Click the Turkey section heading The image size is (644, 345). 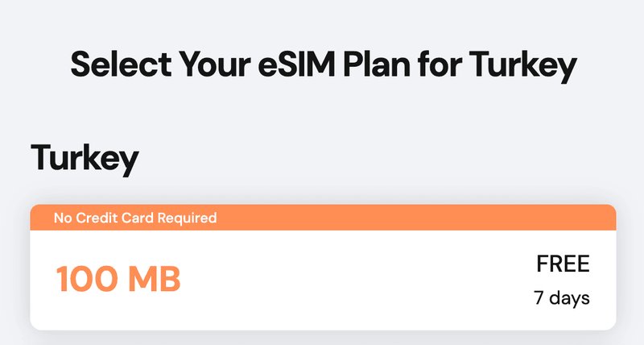(85, 159)
